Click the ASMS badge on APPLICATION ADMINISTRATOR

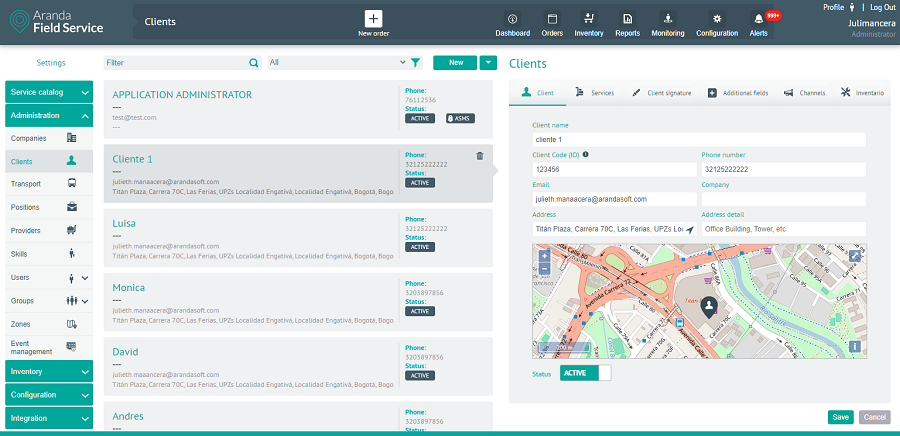pos(460,119)
